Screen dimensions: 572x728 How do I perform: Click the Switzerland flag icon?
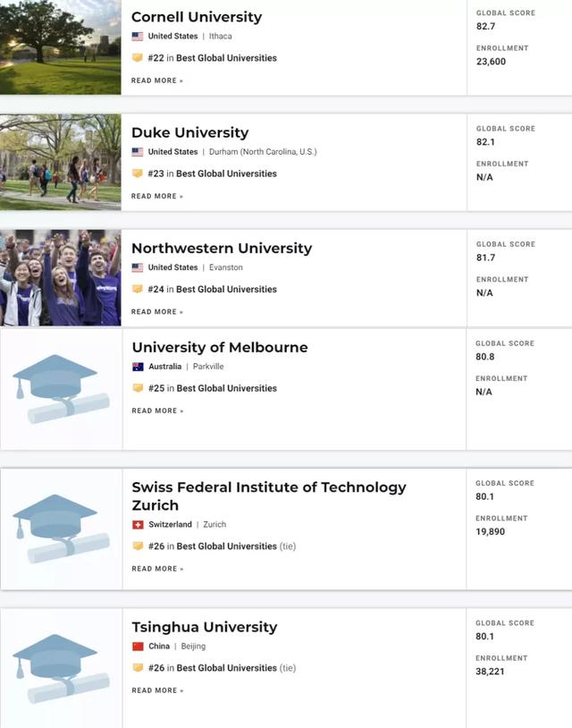pos(138,525)
